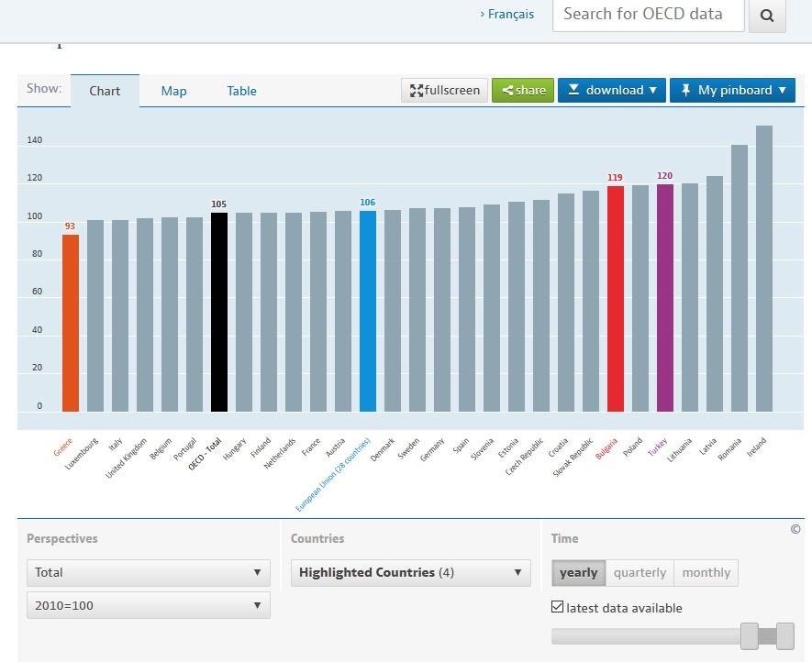Select the quarterly time frequency
The width and height of the screenshot is (812, 662).
[640, 572]
